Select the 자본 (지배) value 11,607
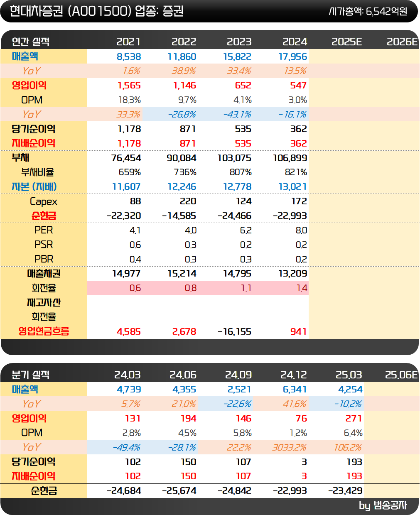Image resolution: width=420 pixels, height=515 pixels. click(127, 187)
